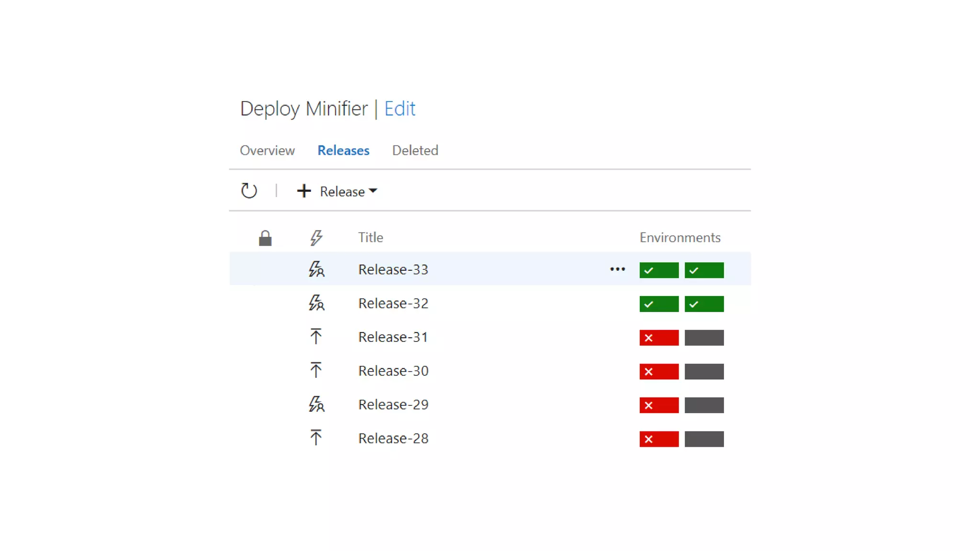This screenshot has width=980, height=551.
Task: Open the Deleted tab
Action: tap(415, 150)
